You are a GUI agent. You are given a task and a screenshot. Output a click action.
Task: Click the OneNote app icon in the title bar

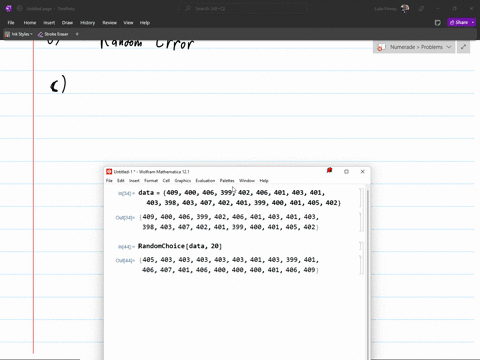click(9, 9)
